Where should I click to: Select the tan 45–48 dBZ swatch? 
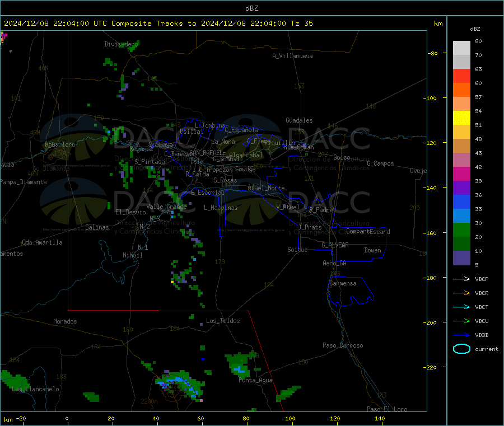(461, 146)
